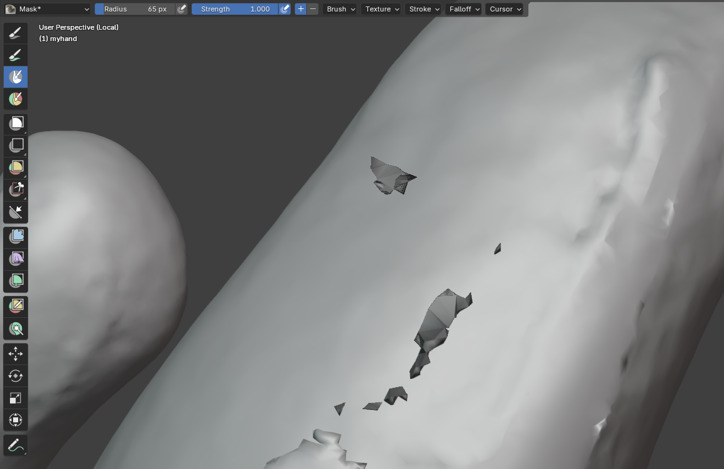Screen dimensions: 724x469
Task: Select the Mask by Color tool
Action: coord(16,329)
